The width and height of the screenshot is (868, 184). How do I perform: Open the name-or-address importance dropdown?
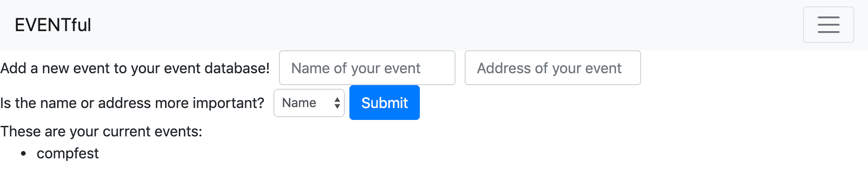pyautogui.click(x=309, y=103)
